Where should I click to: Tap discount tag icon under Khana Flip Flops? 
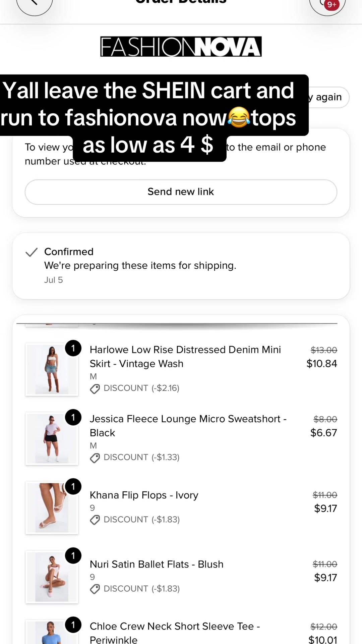pyautogui.click(x=95, y=520)
